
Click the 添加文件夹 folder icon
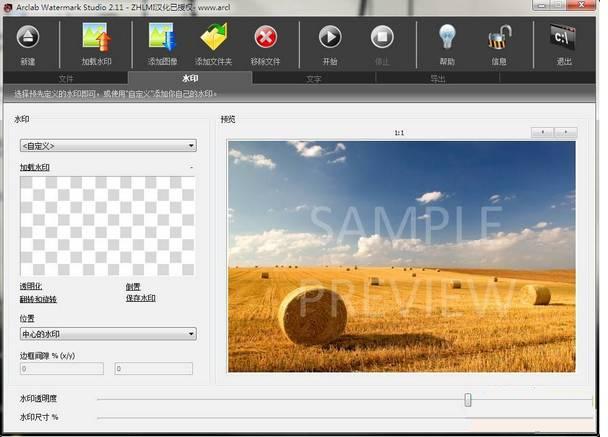tap(214, 37)
